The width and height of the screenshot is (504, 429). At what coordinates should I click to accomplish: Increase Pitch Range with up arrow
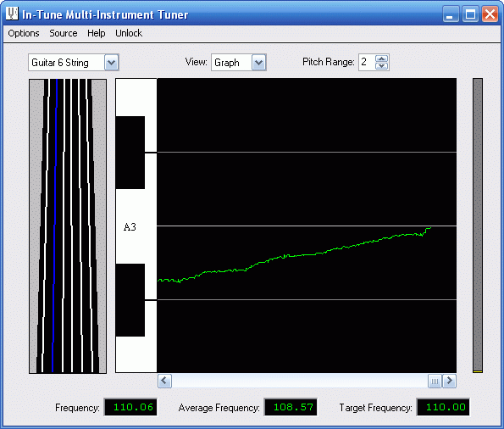[x=381, y=58]
